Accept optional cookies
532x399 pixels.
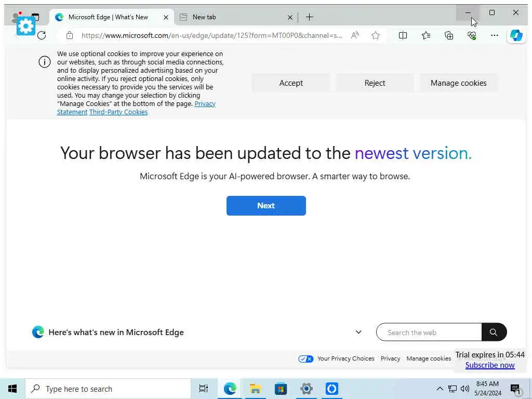coord(291,83)
